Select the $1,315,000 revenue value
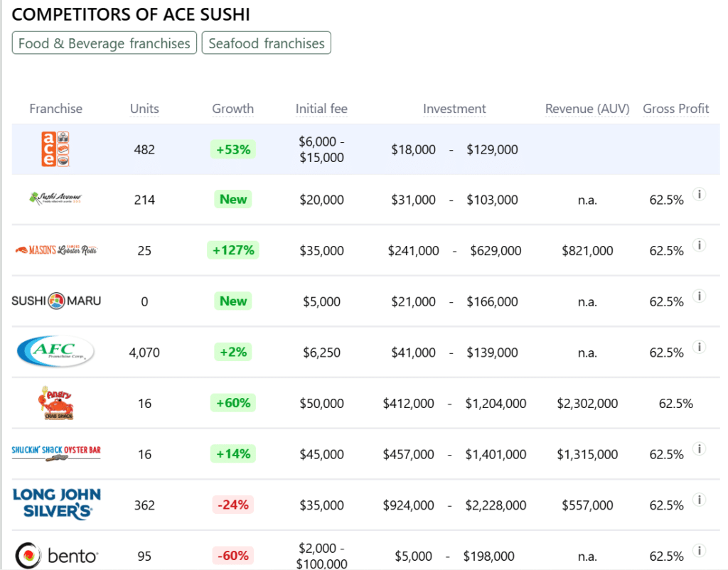728x570 pixels. 587,454
